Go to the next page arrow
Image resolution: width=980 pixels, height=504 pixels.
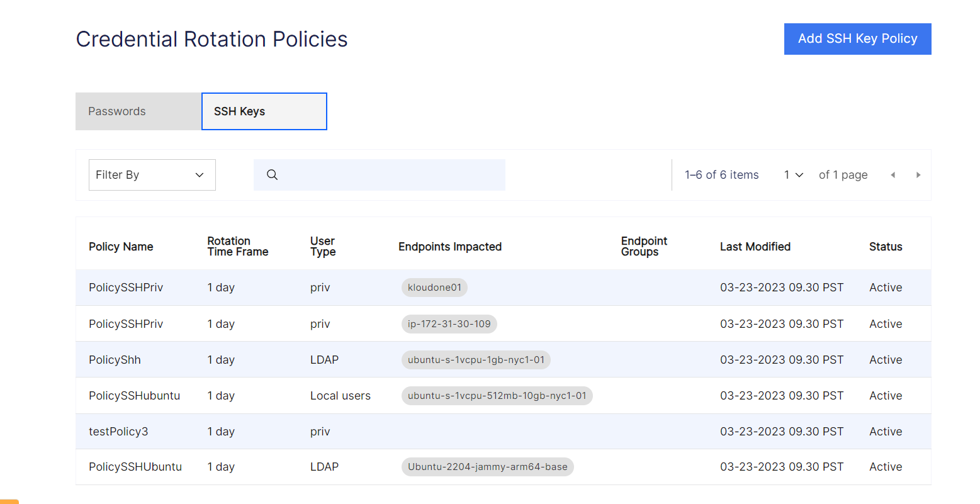point(918,175)
